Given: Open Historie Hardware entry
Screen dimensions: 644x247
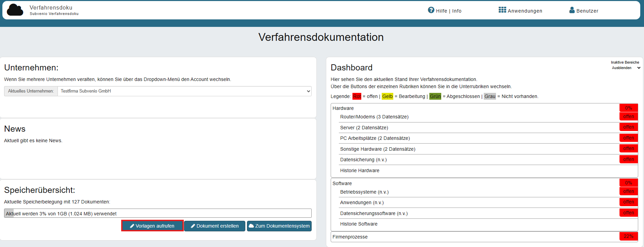Looking at the screenshot, I should [360, 170].
